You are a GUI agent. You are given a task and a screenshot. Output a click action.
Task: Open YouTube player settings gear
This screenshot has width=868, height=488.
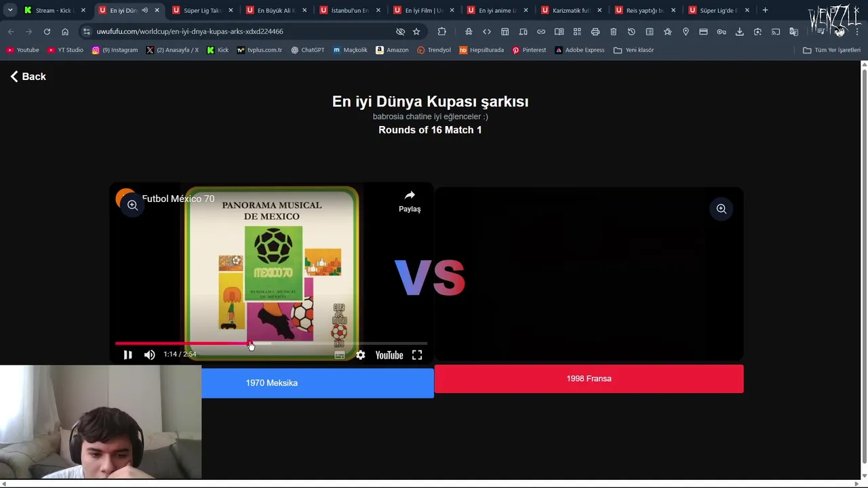tap(361, 354)
